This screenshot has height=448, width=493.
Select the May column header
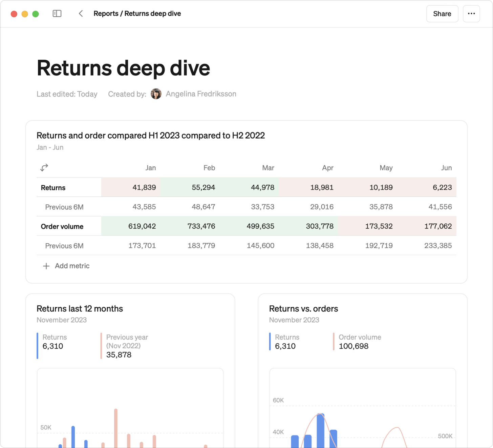[x=386, y=168]
